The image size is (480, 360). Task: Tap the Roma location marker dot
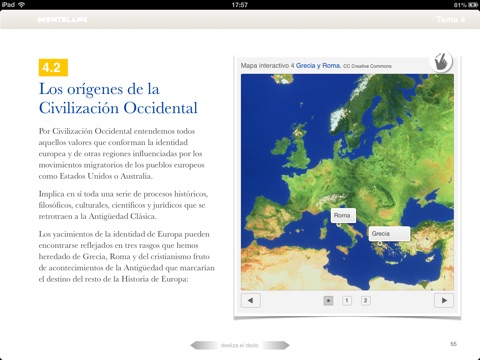coord(339,225)
